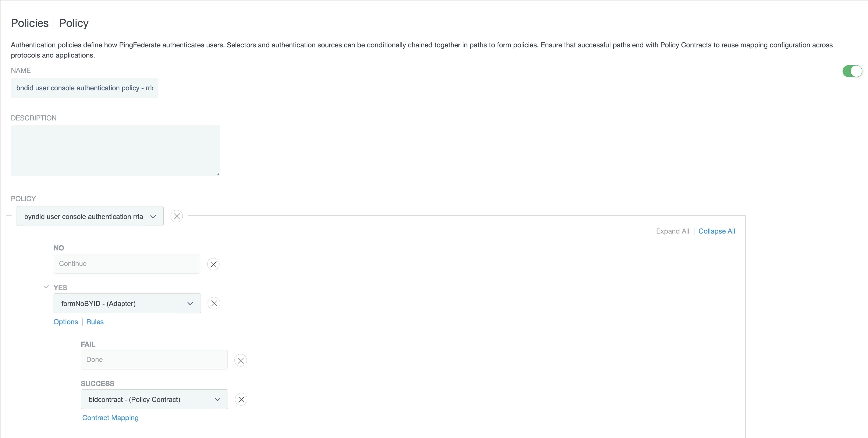The width and height of the screenshot is (868, 438).
Task: Open the byndid user console authentication dropdown
Action: pos(90,217)
